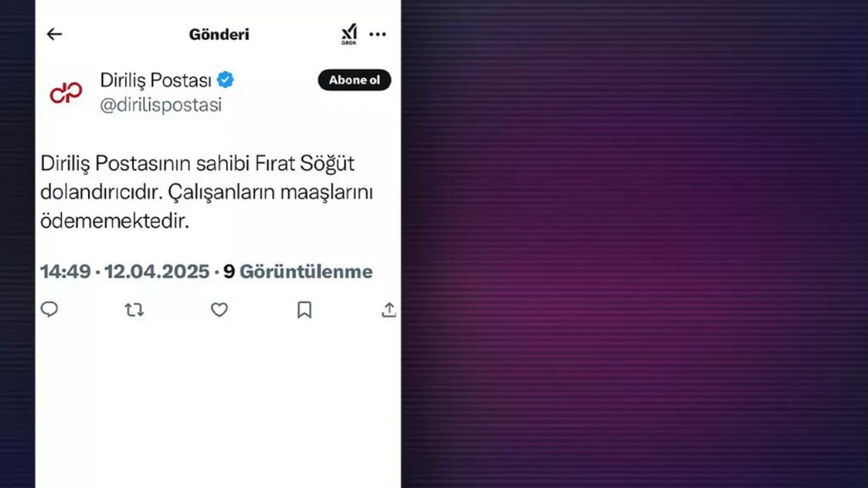Open the reply comment bubble icon

[50, 310]
